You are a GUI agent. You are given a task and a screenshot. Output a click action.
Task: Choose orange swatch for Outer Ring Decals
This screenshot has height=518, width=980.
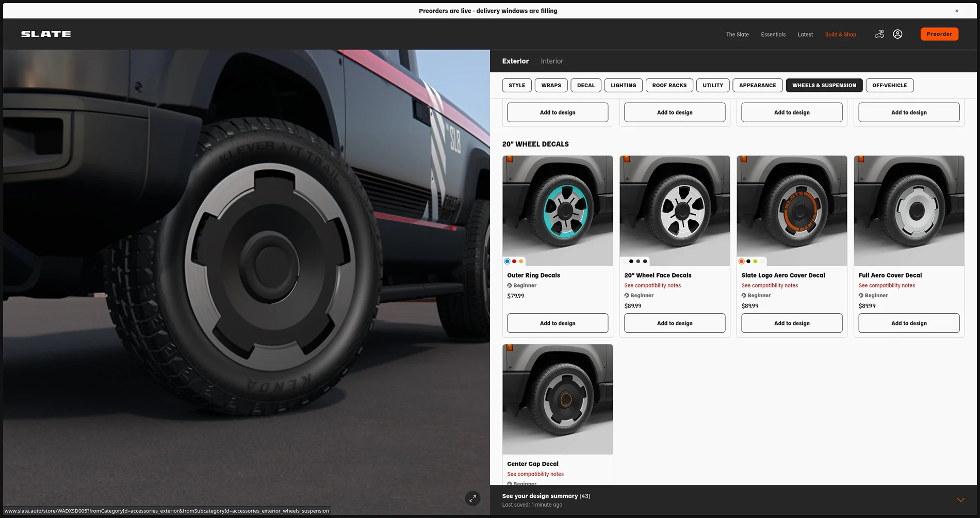[x=521, y=261]
